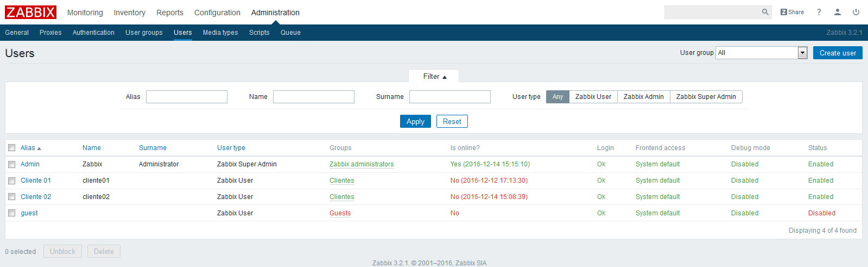Sort by Alias column
The height and width of the screenshot is (267, 868).
[30, 148]
